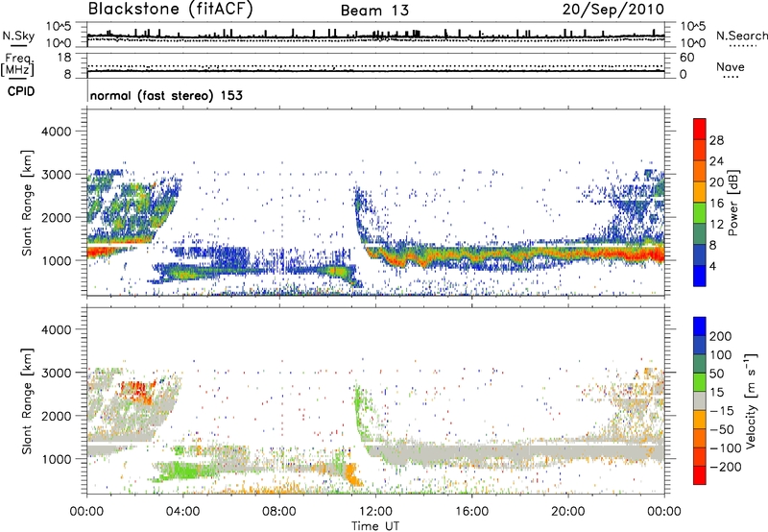Click the "16" power scale value
Image resolution: width=768 pixels, height=532 pixels.
pyautogui.click(x=716, y=204)
